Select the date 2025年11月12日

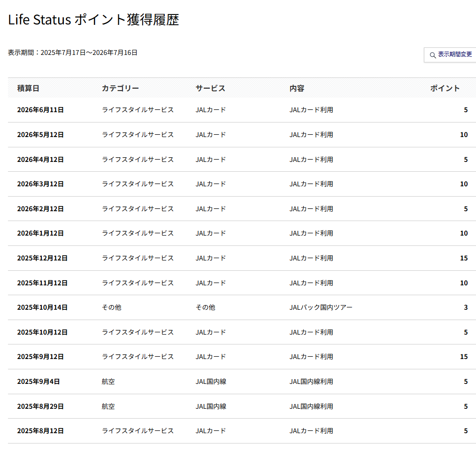pos(42,283)
